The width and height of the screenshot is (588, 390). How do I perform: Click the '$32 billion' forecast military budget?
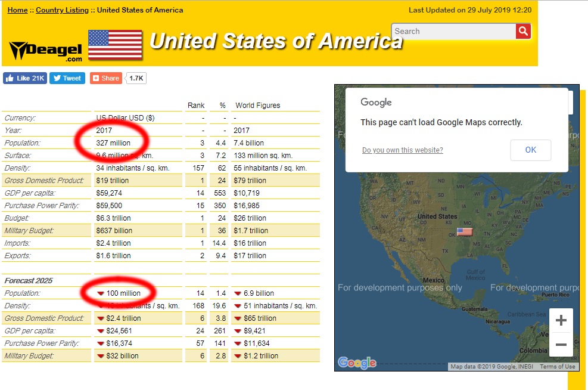(122, 356)
